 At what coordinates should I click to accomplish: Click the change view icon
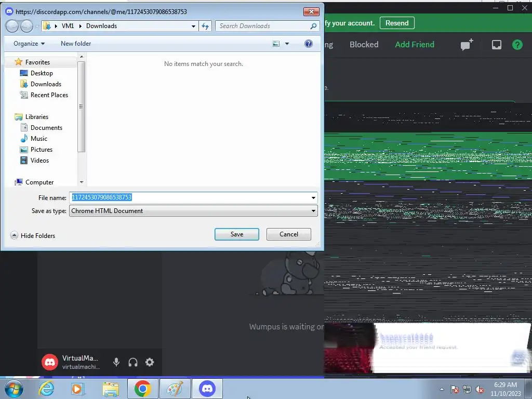[276, 44]
